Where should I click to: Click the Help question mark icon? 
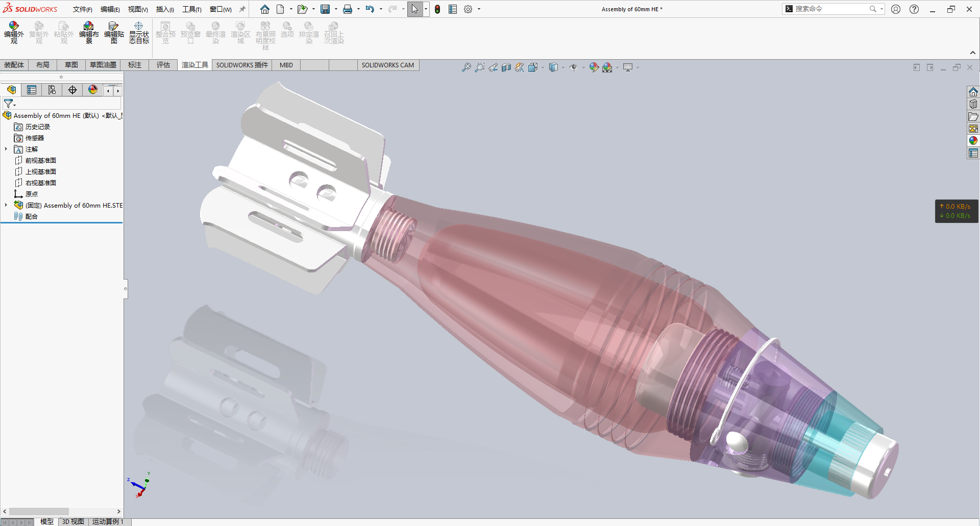[914, 9]
